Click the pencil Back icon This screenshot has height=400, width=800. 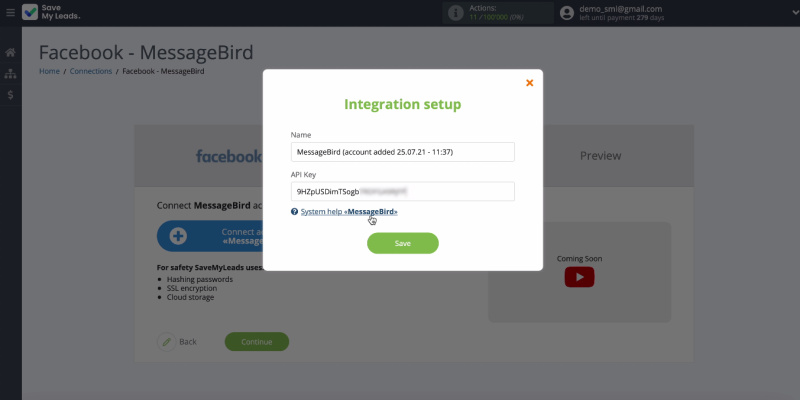click(x=166, y=342)
